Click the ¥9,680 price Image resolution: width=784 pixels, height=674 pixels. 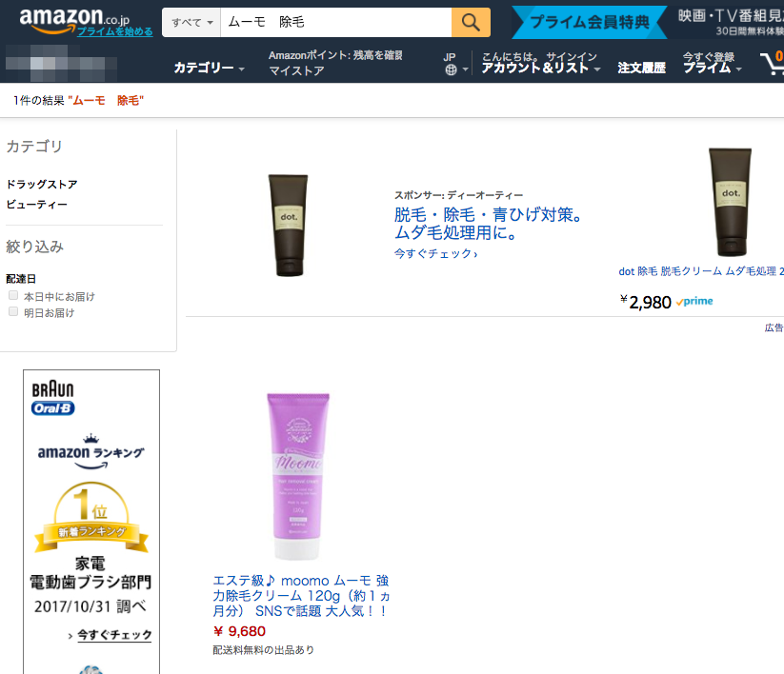[239, 631]
